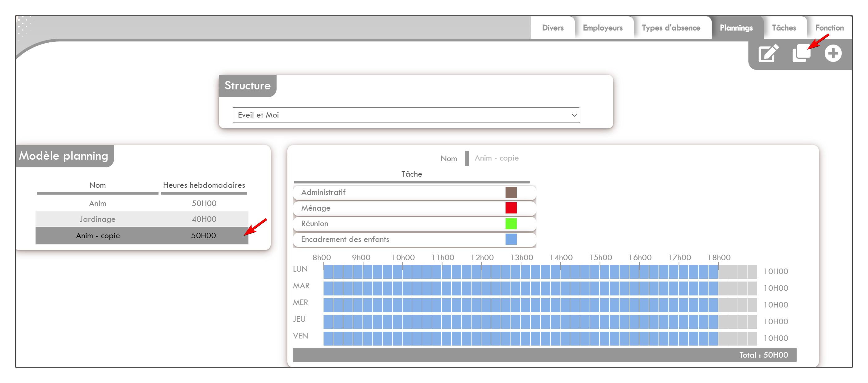Click the Nom field Anim - copie
This screenshot has width=868, height=383.
tap(497, 158)
